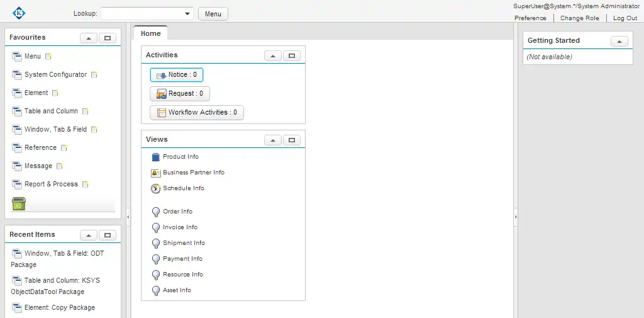Maximize the Activities panel
Screen dimensions: 644x318
292,56
